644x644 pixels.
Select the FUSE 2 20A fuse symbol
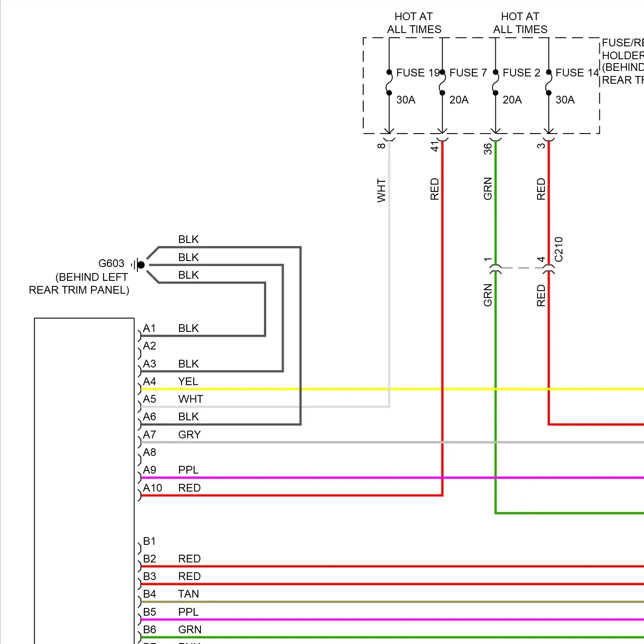(495, 82)
